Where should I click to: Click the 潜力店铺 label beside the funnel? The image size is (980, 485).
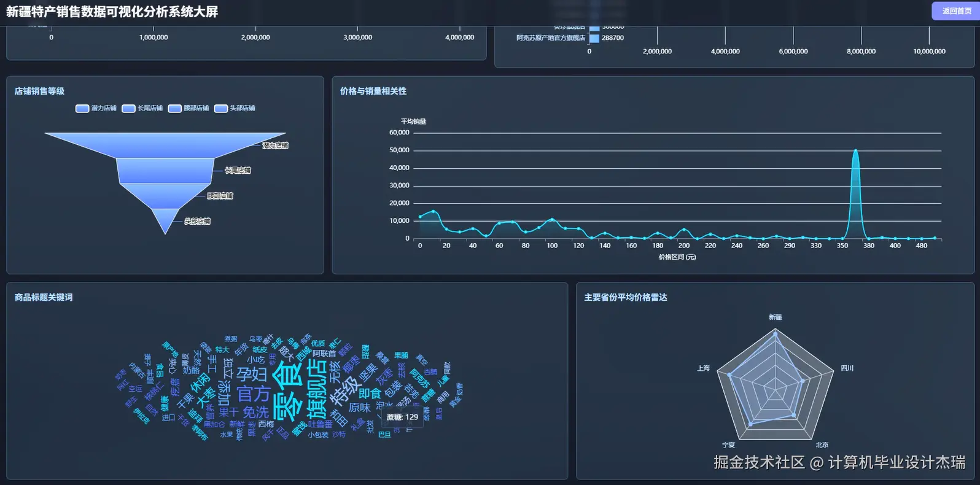[275, 145]
